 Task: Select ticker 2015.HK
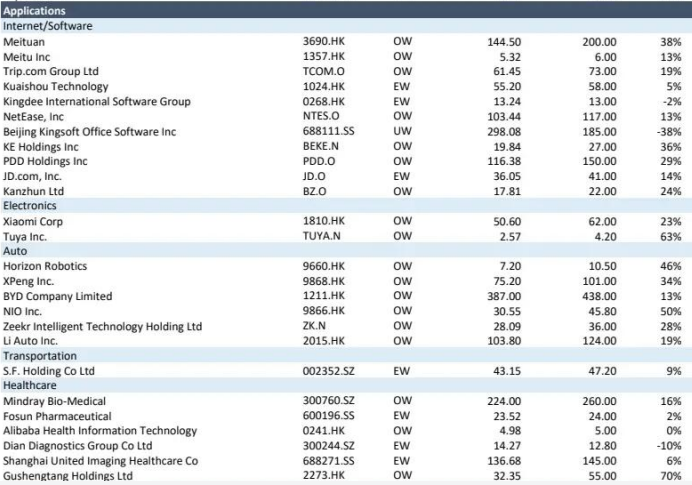click(x=323, y=341)
